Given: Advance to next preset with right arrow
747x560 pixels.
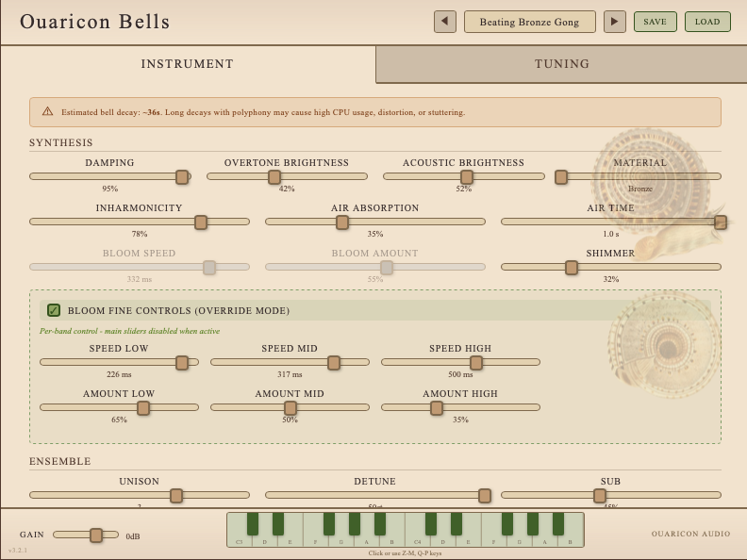Looking at the screenshot, I should [615, 22].
